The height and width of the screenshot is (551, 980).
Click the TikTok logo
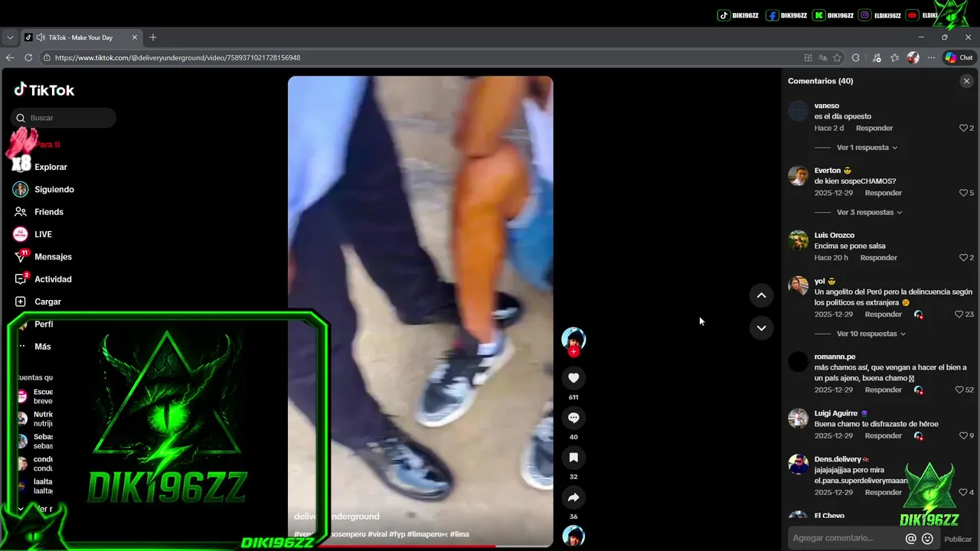44,90
